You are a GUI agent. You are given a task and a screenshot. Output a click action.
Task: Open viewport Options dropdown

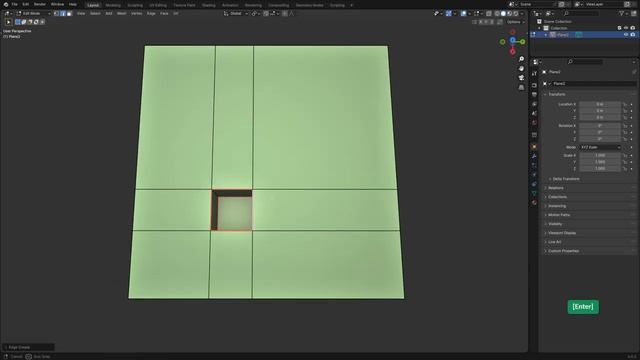516,22
